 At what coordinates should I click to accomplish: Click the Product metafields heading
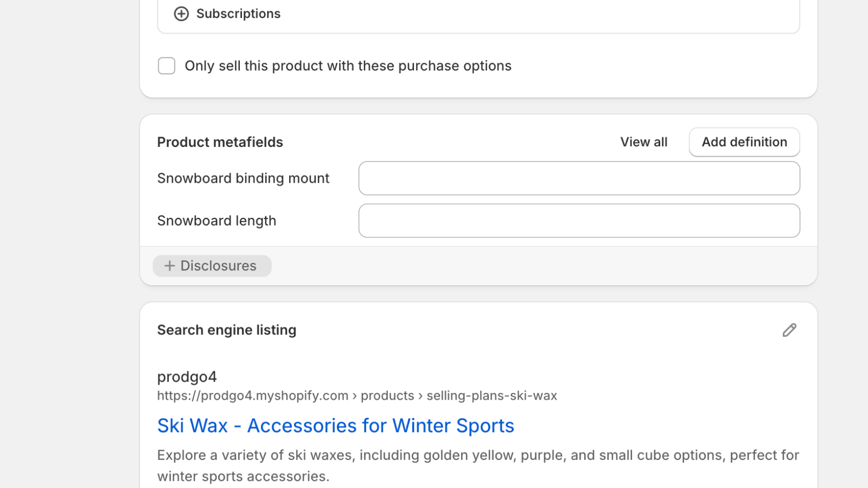220,142
